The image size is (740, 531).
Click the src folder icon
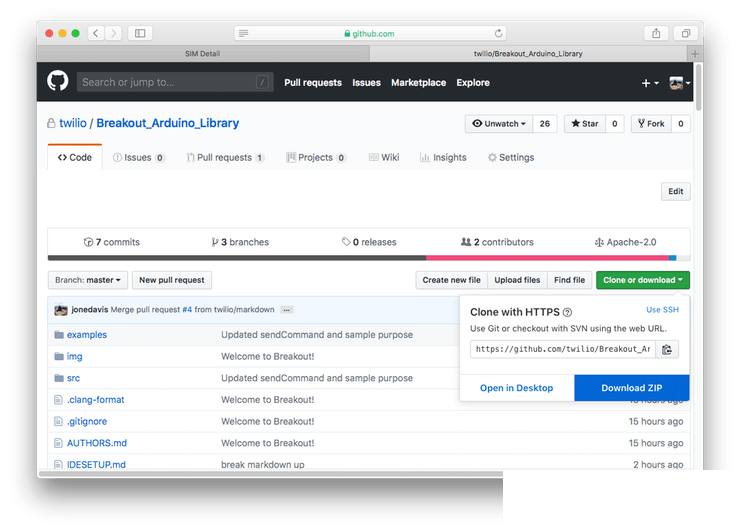pyautogui.click(x=59, y=378)
